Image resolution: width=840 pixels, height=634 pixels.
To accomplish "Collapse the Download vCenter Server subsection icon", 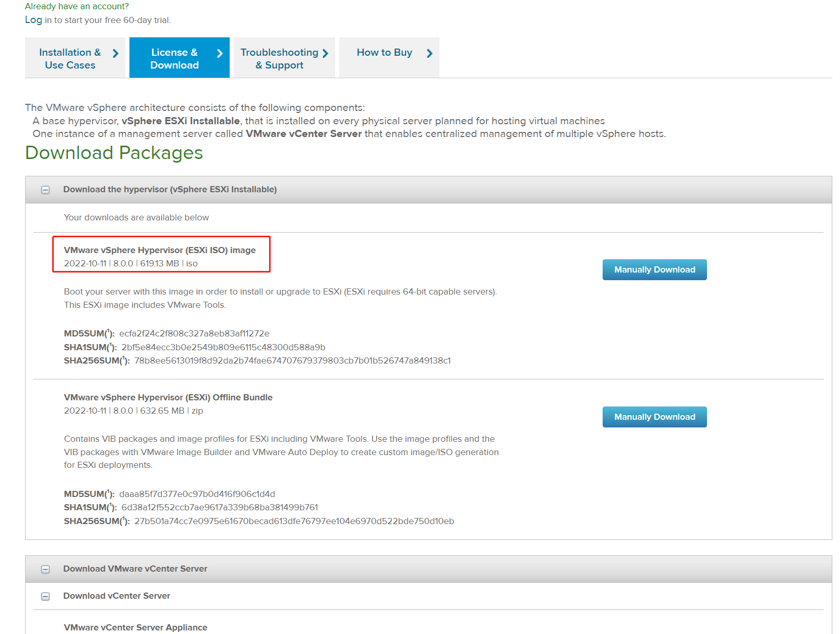I will click(x=46, y=597).
